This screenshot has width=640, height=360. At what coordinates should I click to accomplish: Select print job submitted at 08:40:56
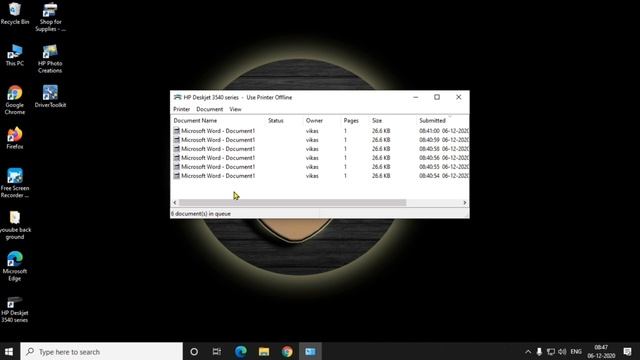(x=320, y=158)
